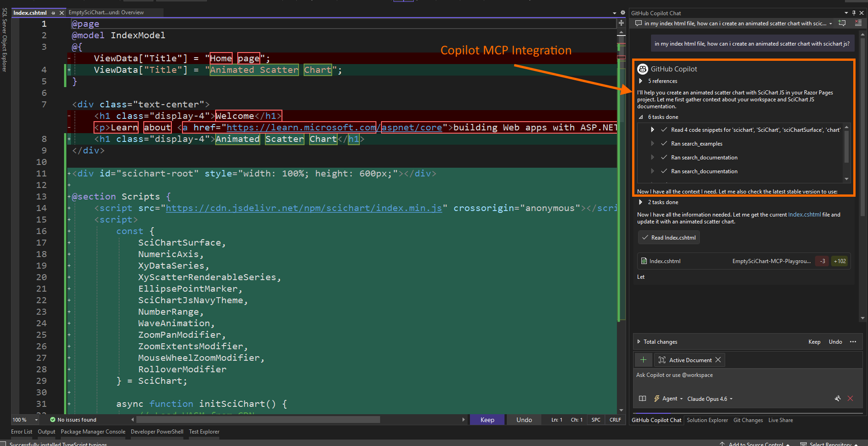The height and width of the screenshot is (446, 868).
Task: Open the Copilot tools selection icon
Action: (x=838, y=399)
